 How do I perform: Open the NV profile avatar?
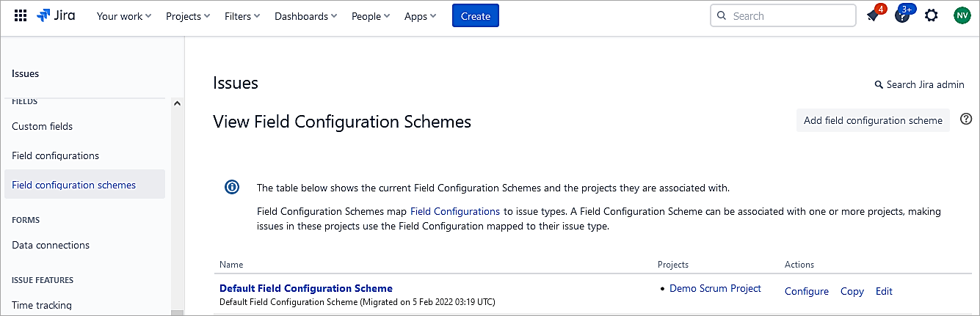(x=962, y=15)
